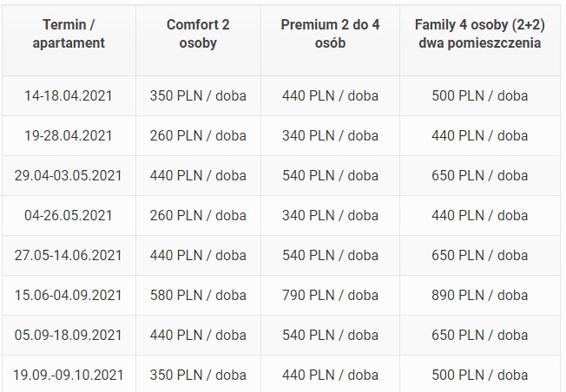
Task: Click the 14-18.04.2021 date cell
Action: point(69,96)
